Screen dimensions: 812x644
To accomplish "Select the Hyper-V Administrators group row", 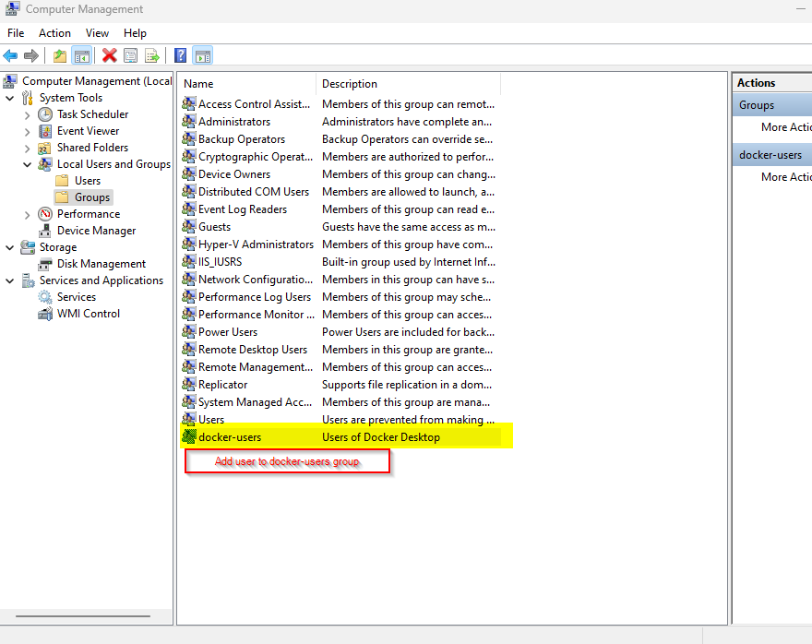I will 256,244.
